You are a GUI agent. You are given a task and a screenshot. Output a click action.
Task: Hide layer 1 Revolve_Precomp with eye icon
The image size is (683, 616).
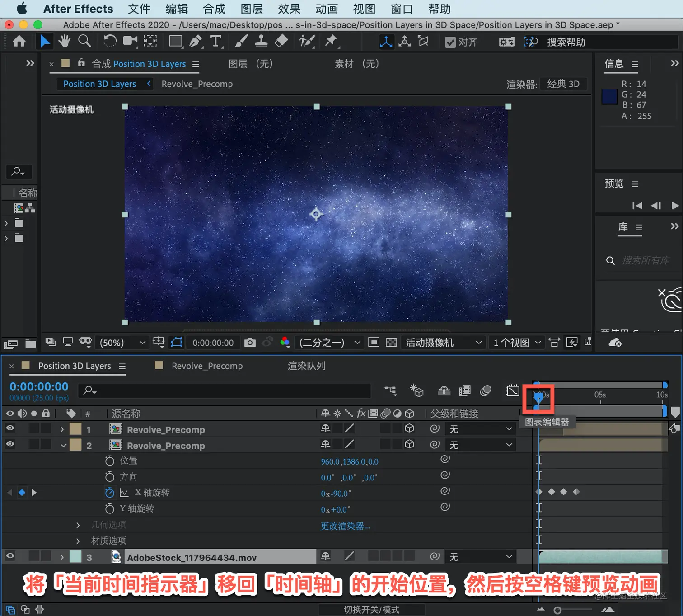(10, 428)
